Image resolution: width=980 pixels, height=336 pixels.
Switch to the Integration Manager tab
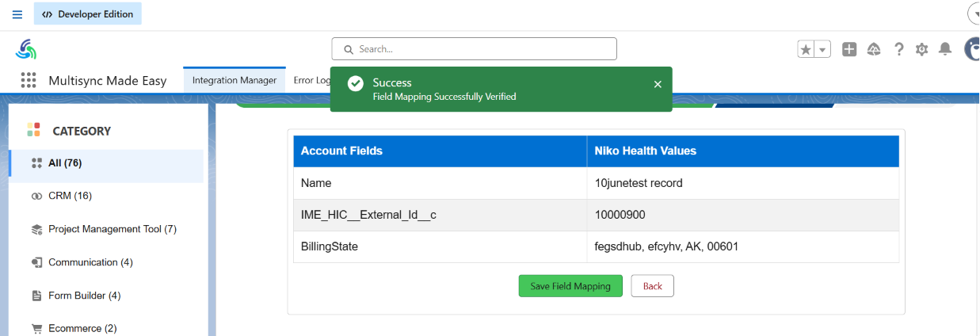(235, 80)
